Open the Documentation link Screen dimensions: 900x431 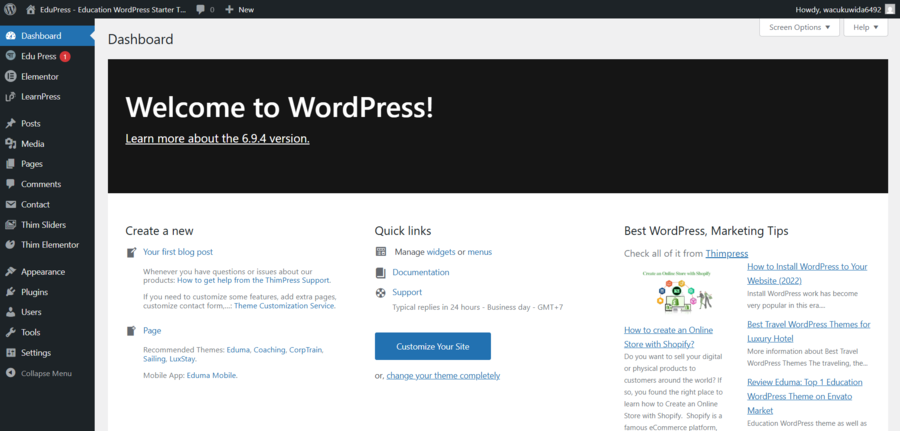(421, 272)
